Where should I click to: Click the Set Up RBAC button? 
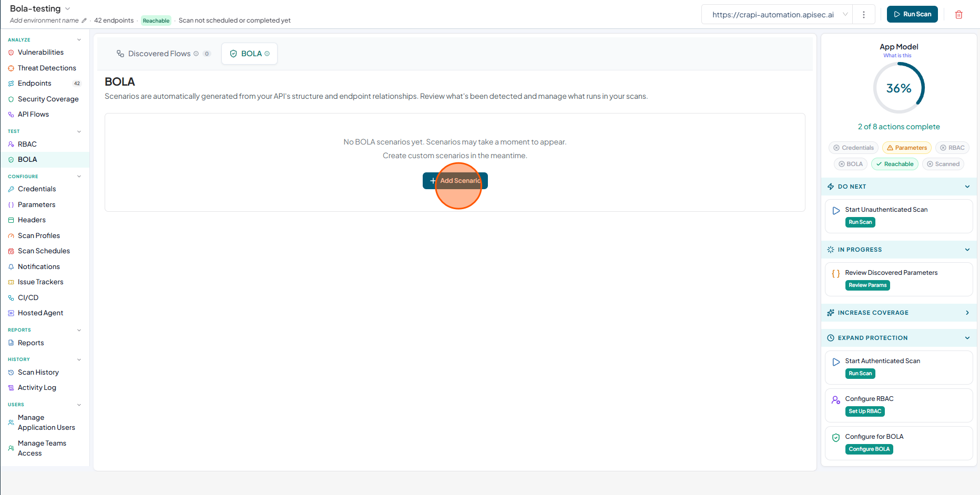(865, 411)
